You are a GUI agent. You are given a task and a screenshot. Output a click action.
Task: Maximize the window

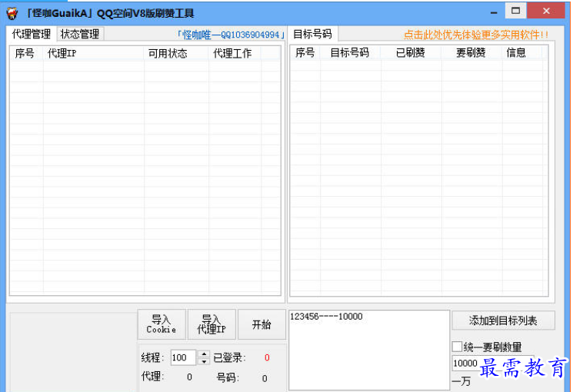(x=515, y=11)
